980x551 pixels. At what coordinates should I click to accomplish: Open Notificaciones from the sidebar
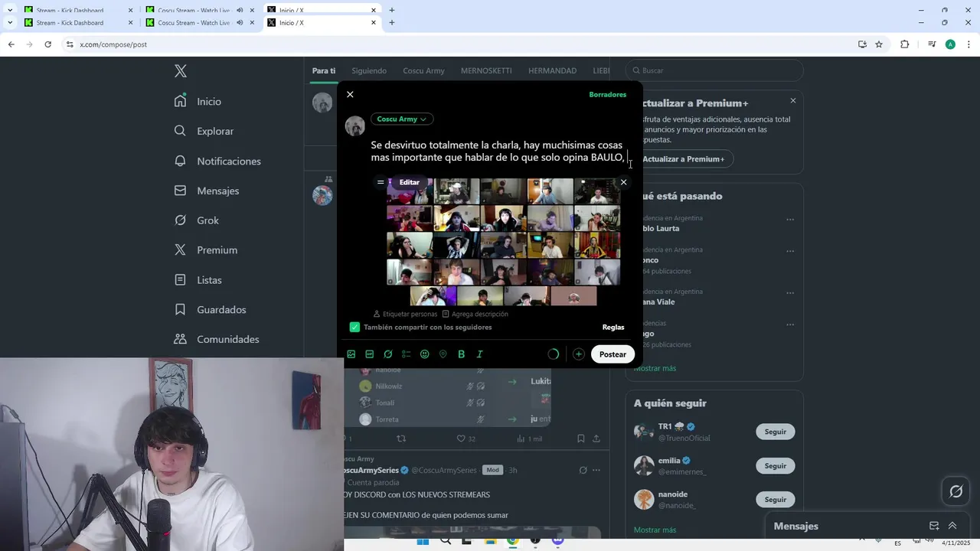pyautogui.click(x=217, y=161)
